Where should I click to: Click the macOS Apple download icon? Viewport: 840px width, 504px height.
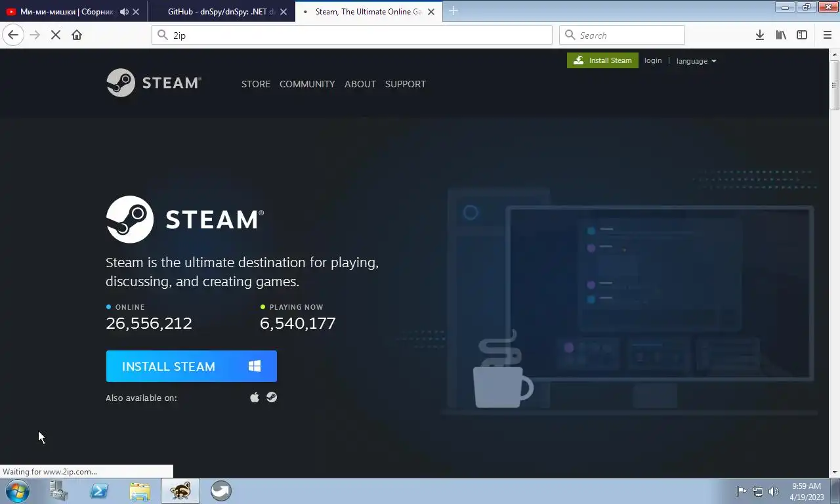[255, 397]
